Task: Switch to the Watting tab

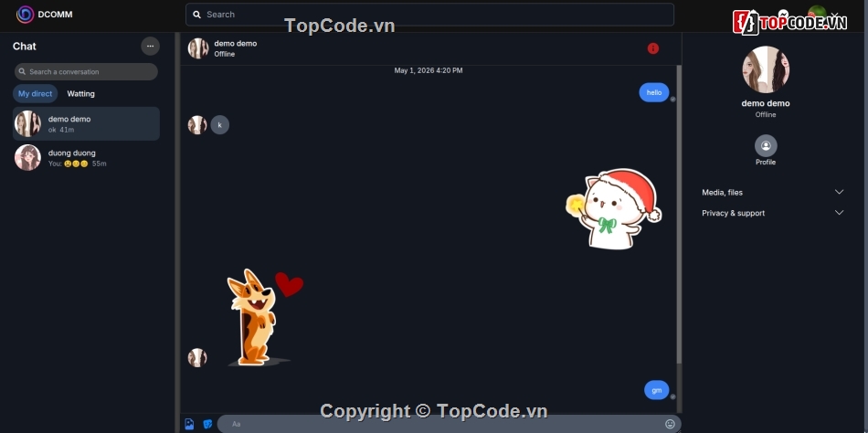Action: 80,93
